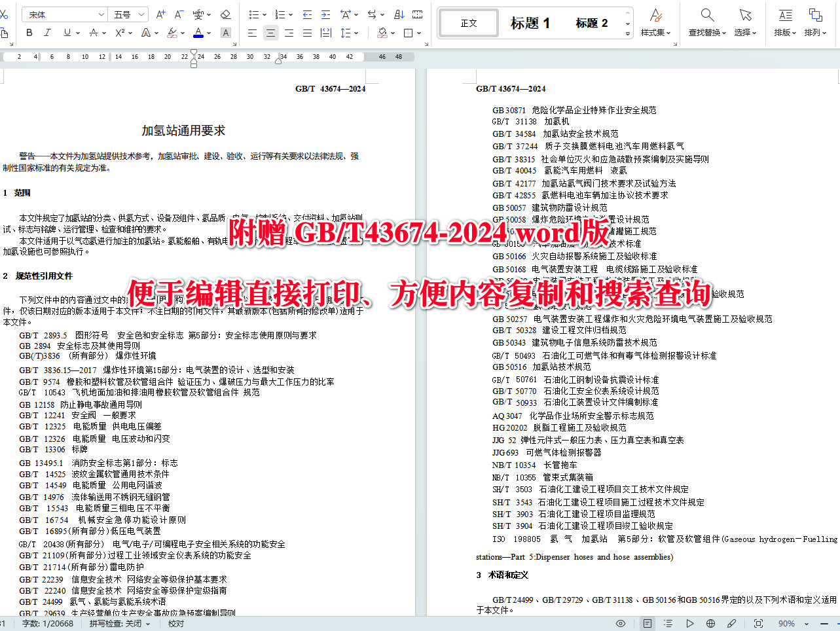This screenshot has height=631, width=840.
Task: Apply the 标题 2 heading style
Action: click(x=591, y=23)
